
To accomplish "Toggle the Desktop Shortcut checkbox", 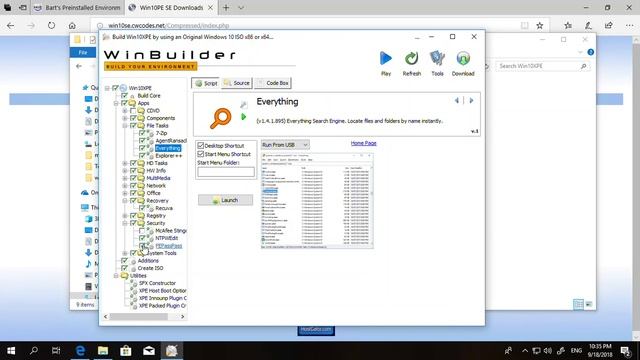I will pos(200,145).
